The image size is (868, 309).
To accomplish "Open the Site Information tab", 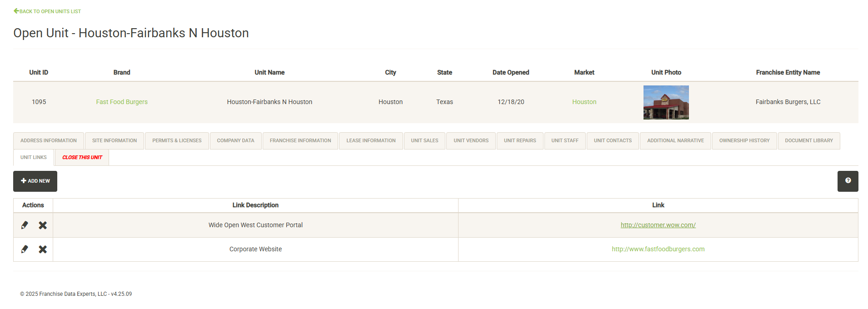I will click(x=115, y=141).
